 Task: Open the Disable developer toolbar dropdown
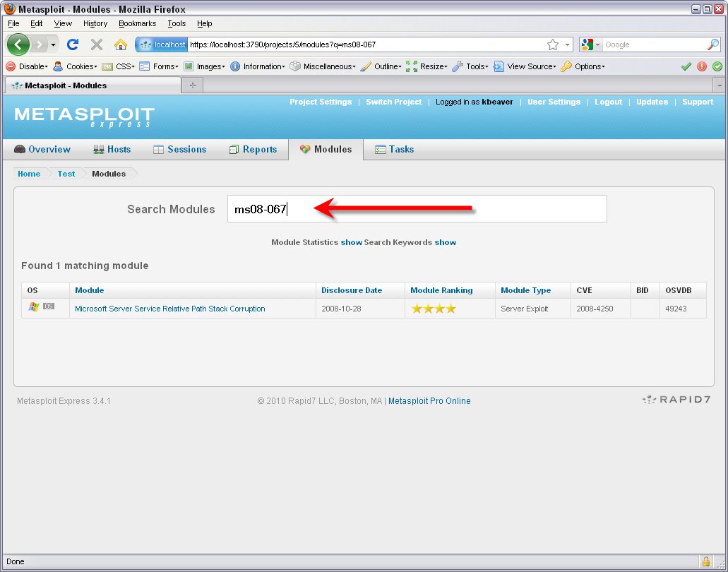pyautogui.click(x=27, y=66)
